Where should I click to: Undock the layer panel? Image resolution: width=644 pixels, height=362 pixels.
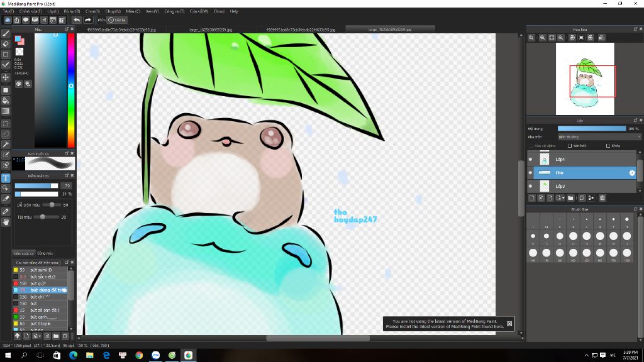coord(635,120)
